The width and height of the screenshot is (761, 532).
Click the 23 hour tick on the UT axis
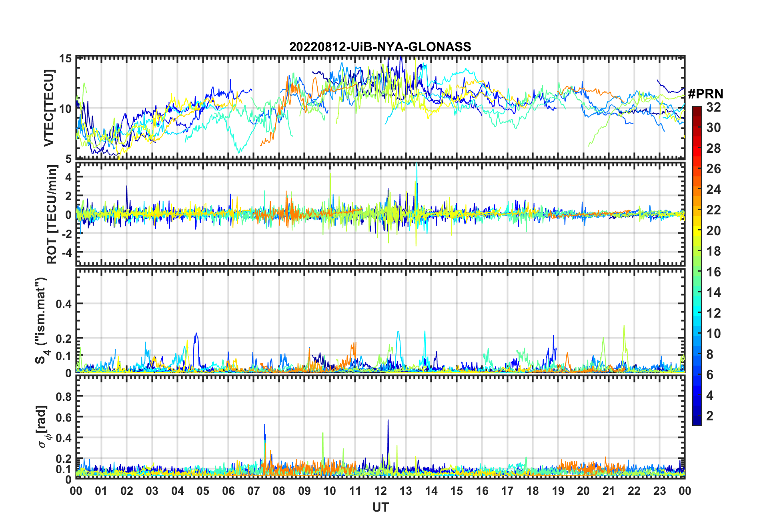click(x=660, y=491)
